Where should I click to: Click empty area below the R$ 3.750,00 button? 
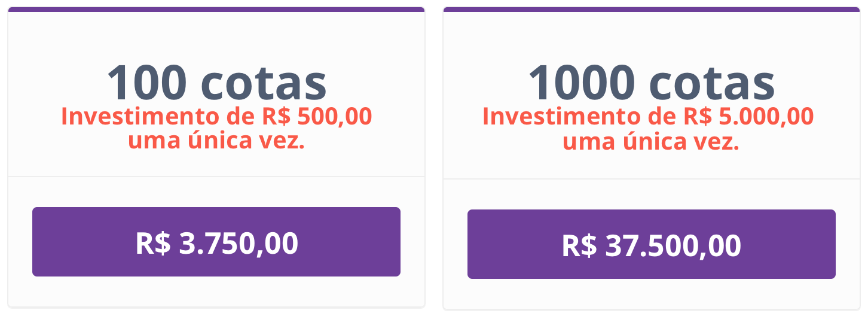pyautogui.click(x=216, y=292)
